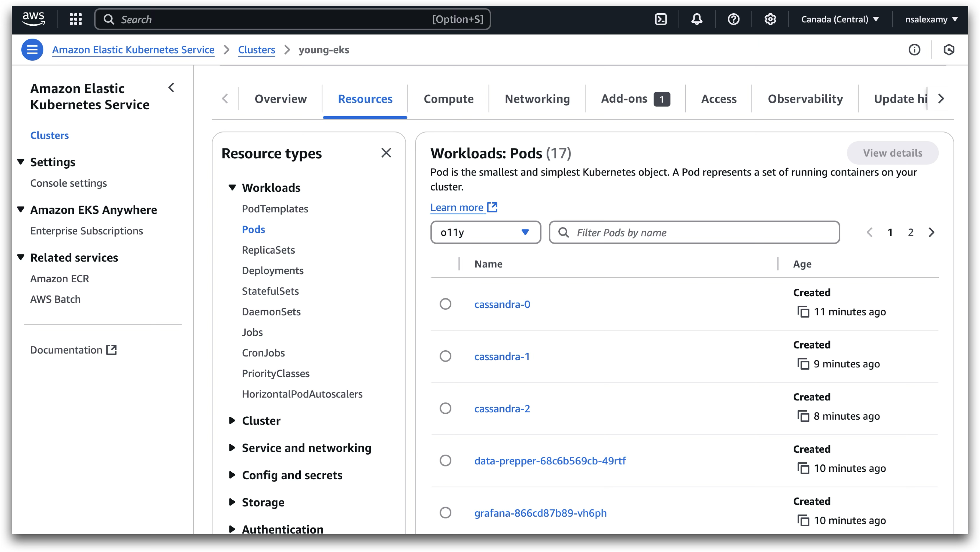Go to the next pods page arrow
Viewport: 980px width, 552px height.
(x=931, y=232)
